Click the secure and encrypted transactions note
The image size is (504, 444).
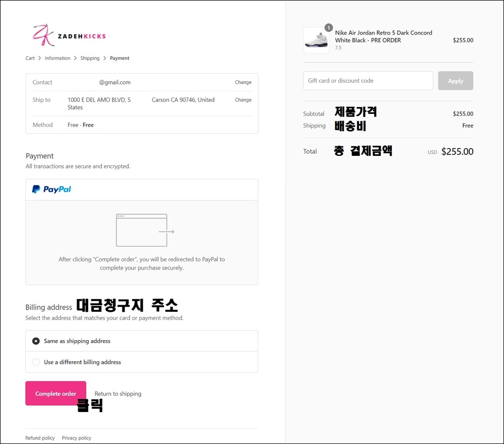(78, 166)
